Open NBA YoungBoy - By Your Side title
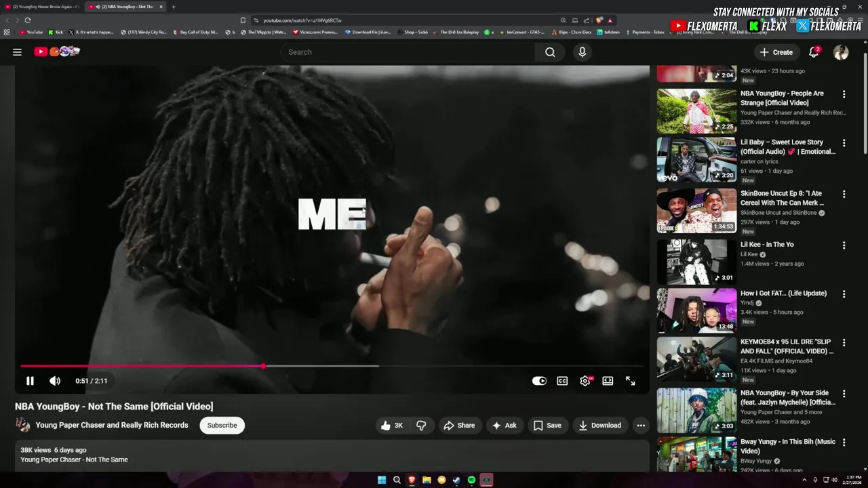 (x=788, y=398)
